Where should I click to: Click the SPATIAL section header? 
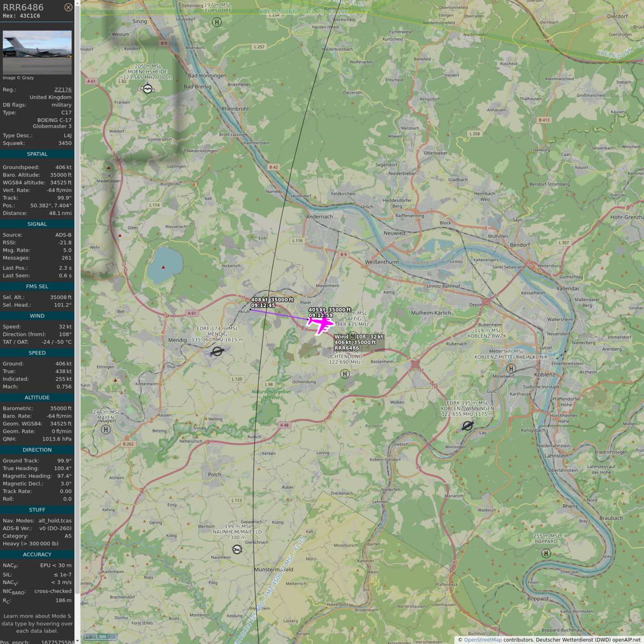pyautogui.click(x=37, y=154)
